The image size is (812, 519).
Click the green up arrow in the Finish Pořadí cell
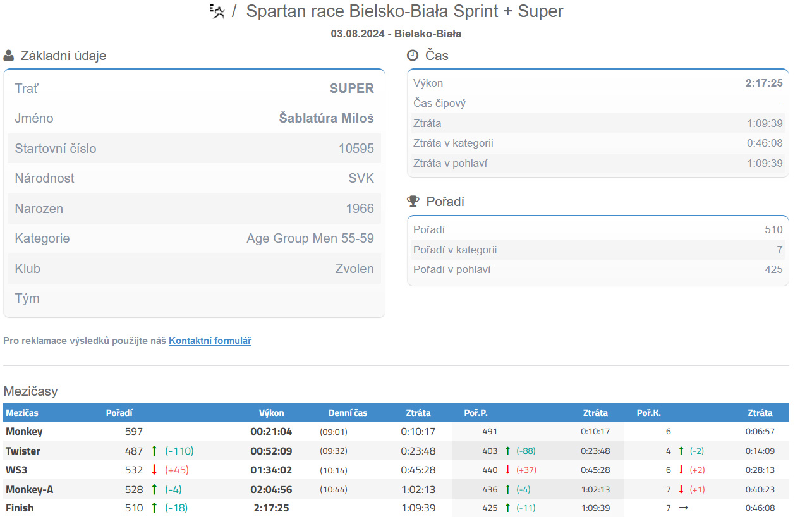tap(154, 508)
